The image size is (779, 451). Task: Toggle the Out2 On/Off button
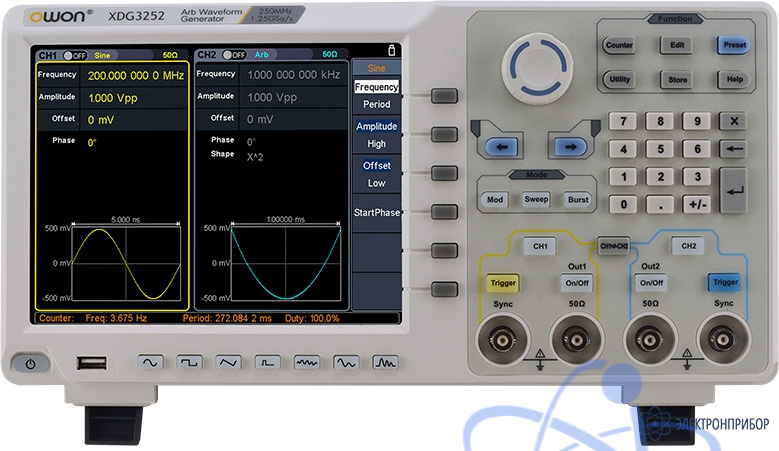coord(651,283)
